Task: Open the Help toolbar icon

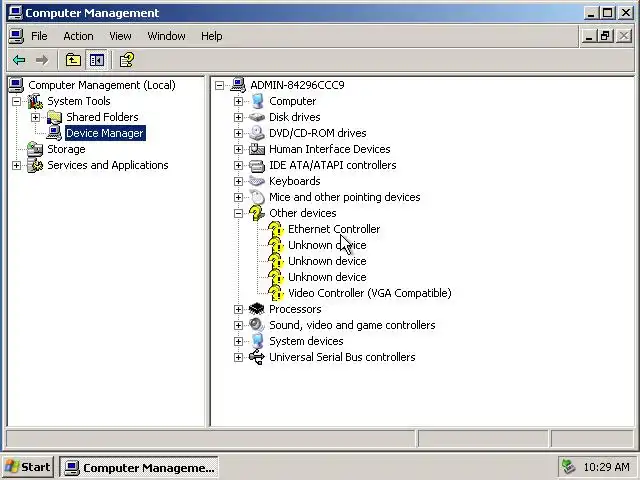Action: (x=127, y=60)
